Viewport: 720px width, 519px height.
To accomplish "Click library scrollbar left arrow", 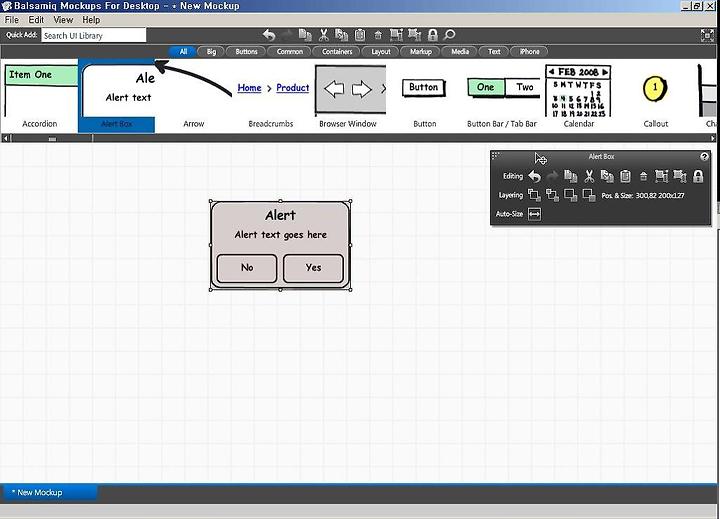I will pos(6,138).
